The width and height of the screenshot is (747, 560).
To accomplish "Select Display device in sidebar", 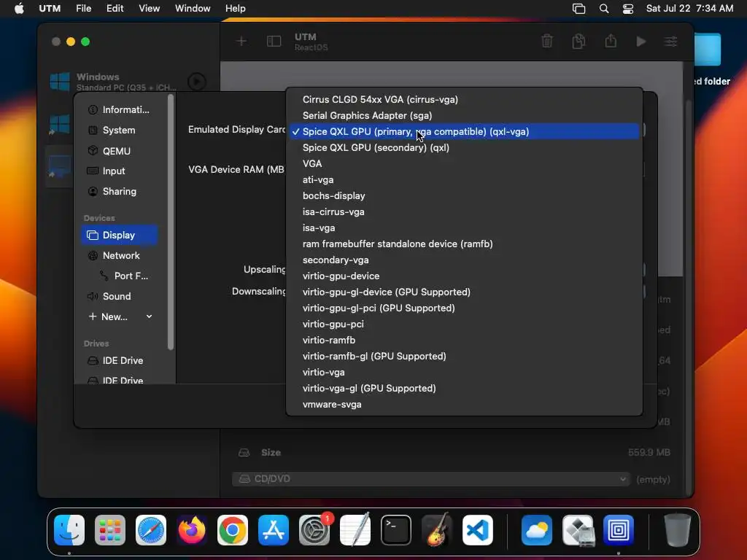I will click(119, 236).
